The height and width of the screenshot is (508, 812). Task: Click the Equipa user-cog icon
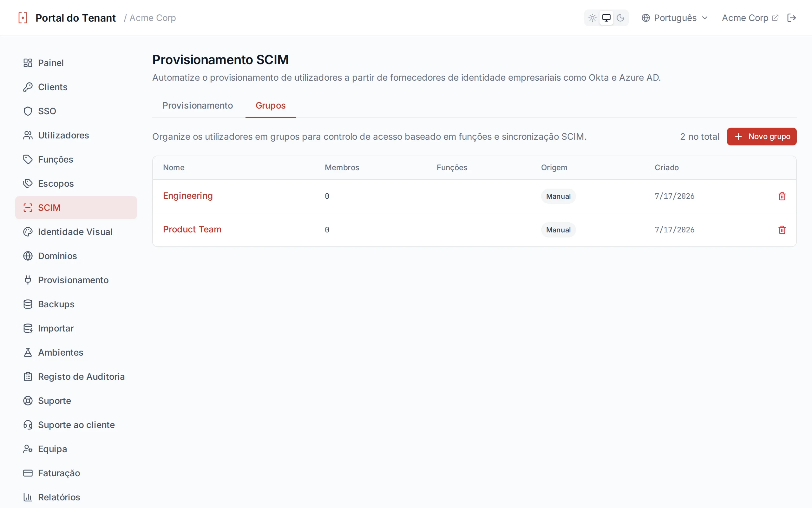pos(28,449)
